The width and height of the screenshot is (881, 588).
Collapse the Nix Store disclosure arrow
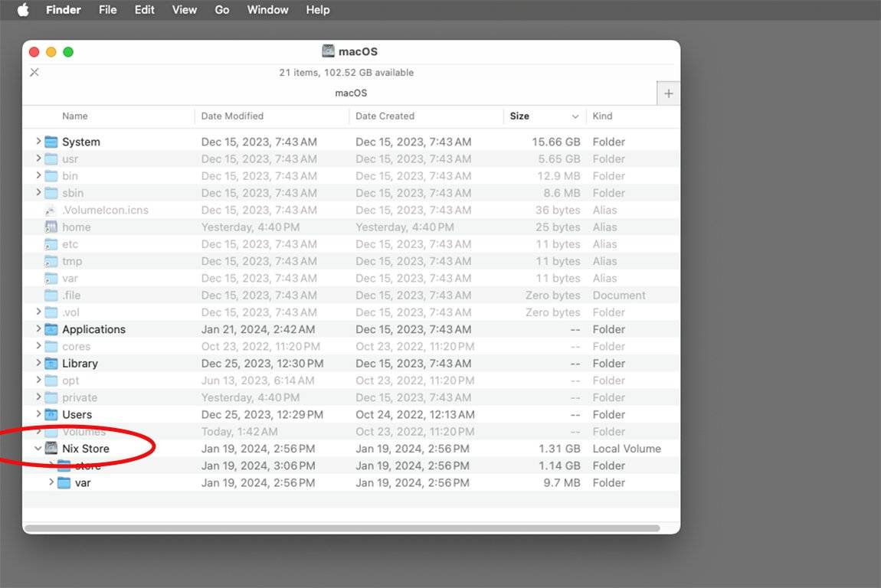(38, 449)
